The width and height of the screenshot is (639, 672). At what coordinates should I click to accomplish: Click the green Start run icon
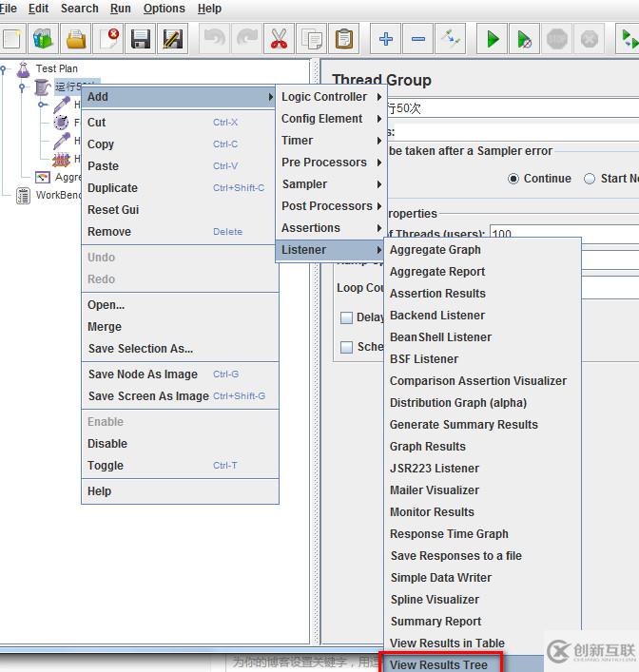(x=493, y=39)
